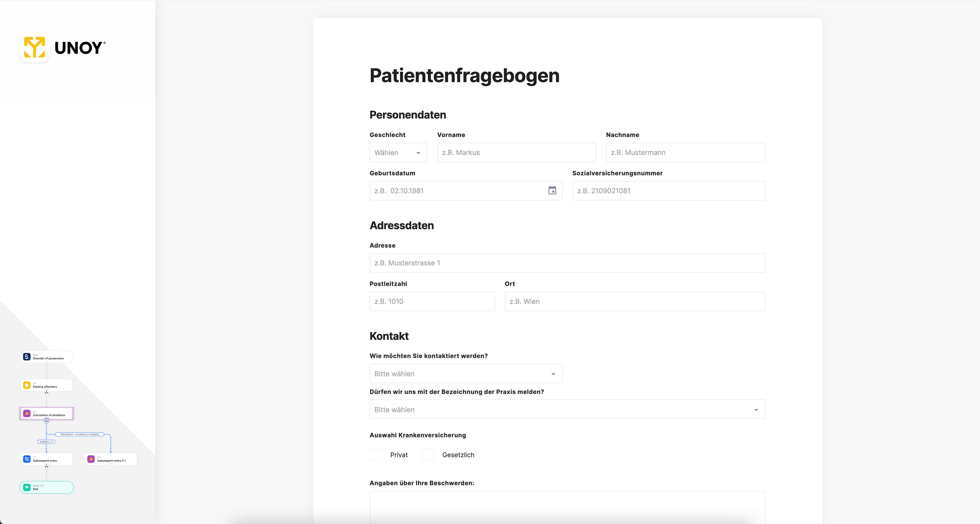The image size is (980, 524).
Task: Focus the Adresse street input field
Action: point(567,263)
